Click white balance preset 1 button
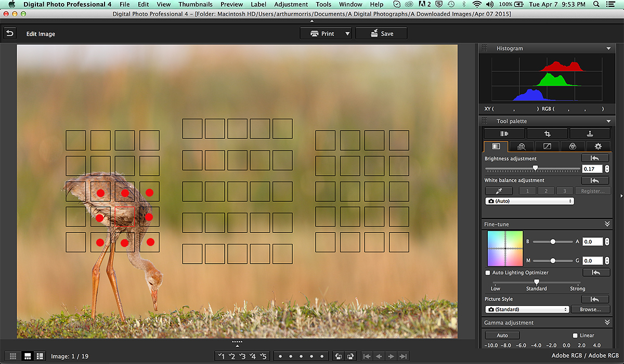Screen dimensions: 624x364 (x=527, y=191)
